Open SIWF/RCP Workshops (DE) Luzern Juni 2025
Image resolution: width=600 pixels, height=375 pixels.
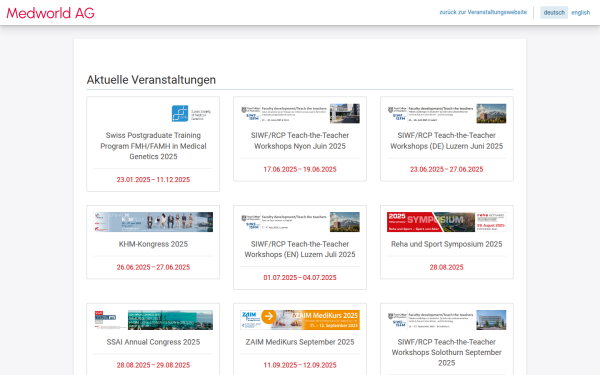[447, 140]
